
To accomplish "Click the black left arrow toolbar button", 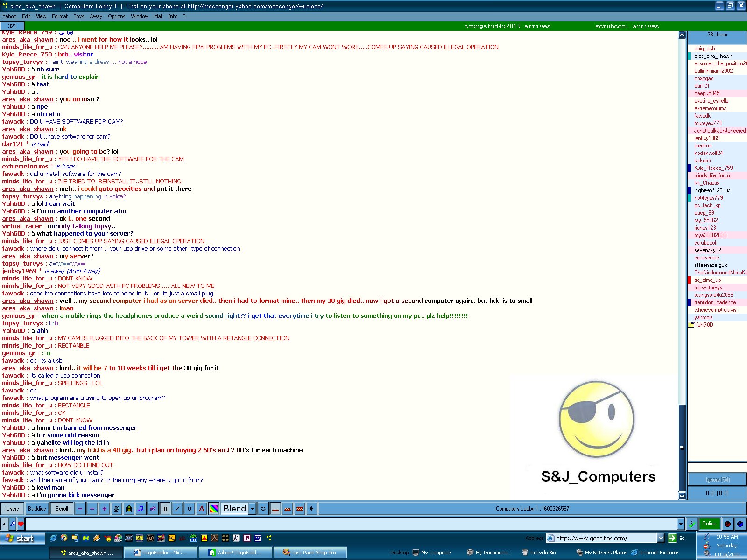I will pyautogui.click(x=312, y=509).
